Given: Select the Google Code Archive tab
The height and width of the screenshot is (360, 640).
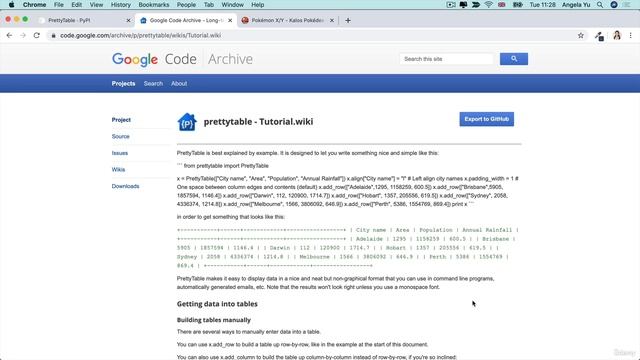Looking at the screenshot, I should pos(186,20).
